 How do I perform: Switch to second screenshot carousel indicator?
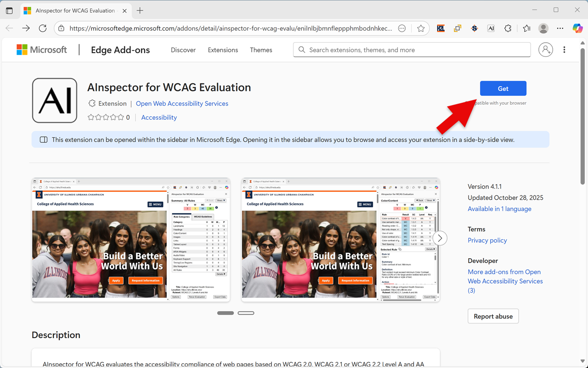click(246, 313)
